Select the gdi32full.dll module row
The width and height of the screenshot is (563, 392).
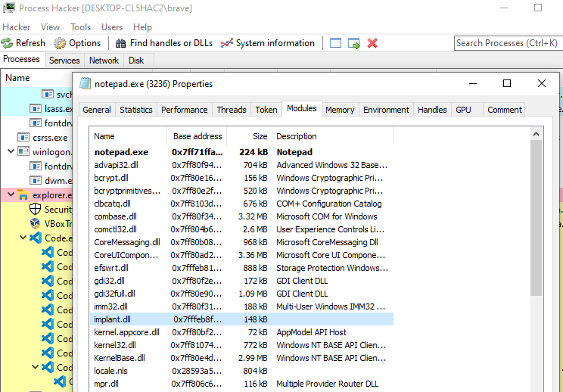coord(241,294)
